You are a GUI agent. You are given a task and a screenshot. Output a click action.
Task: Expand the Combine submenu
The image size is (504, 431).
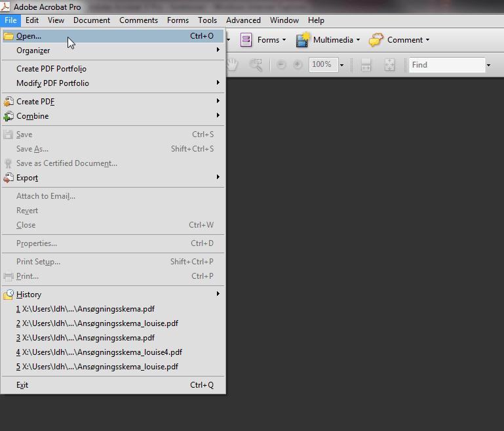pyautogui.click(x=218, y=115)
